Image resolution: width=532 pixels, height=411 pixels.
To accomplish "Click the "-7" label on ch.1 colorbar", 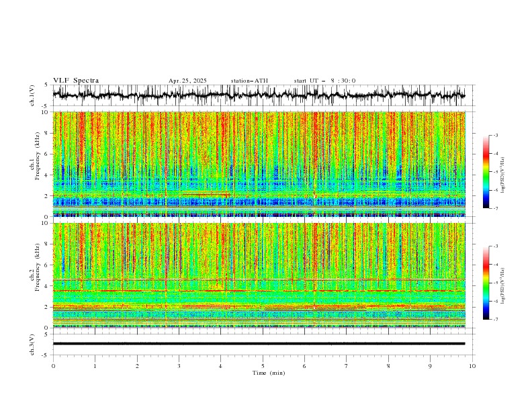I will [x=496, y=208].
